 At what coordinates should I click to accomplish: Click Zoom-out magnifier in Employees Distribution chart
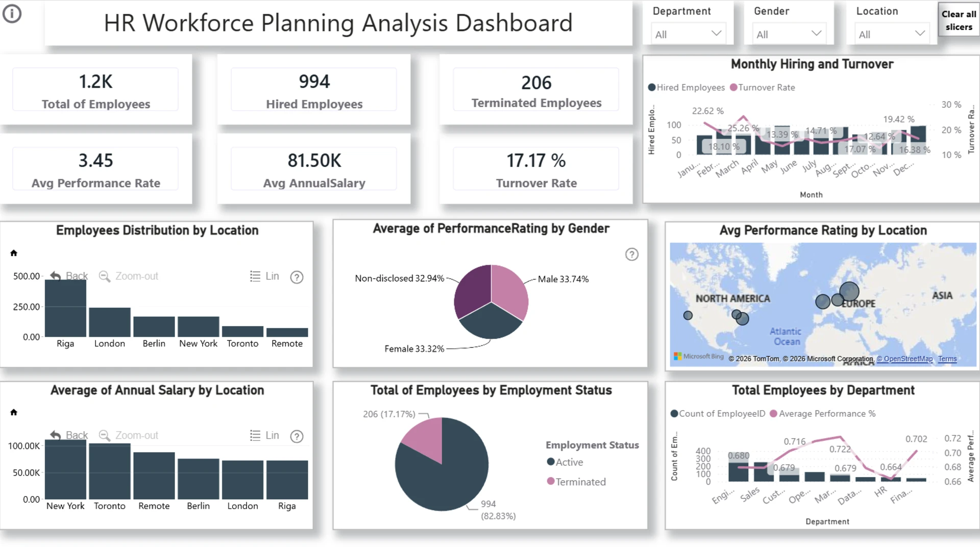129,276
